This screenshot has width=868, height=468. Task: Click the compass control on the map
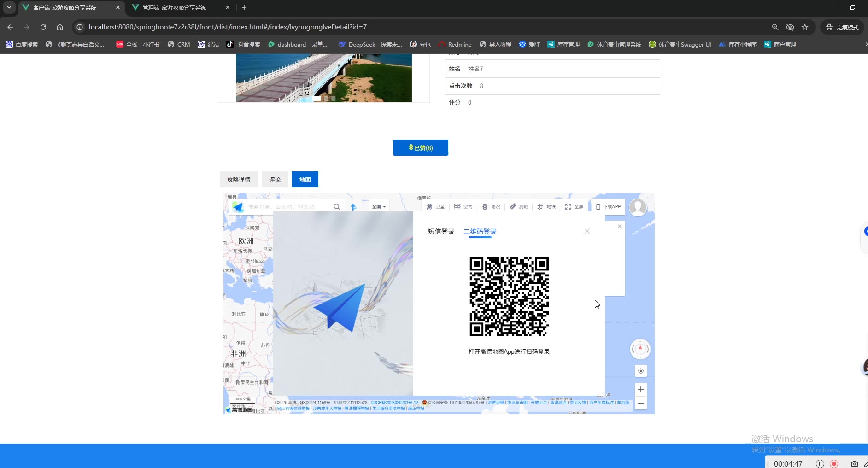pos(640,349)
